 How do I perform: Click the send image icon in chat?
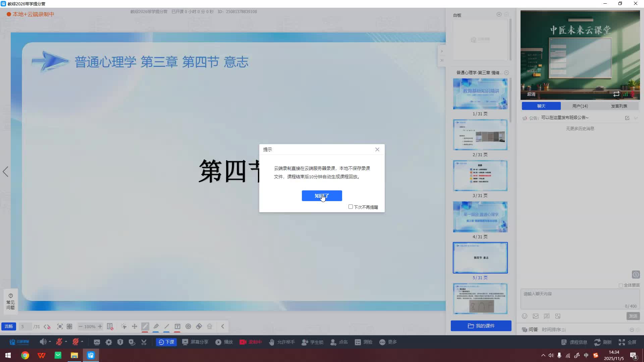click(536, 316)
